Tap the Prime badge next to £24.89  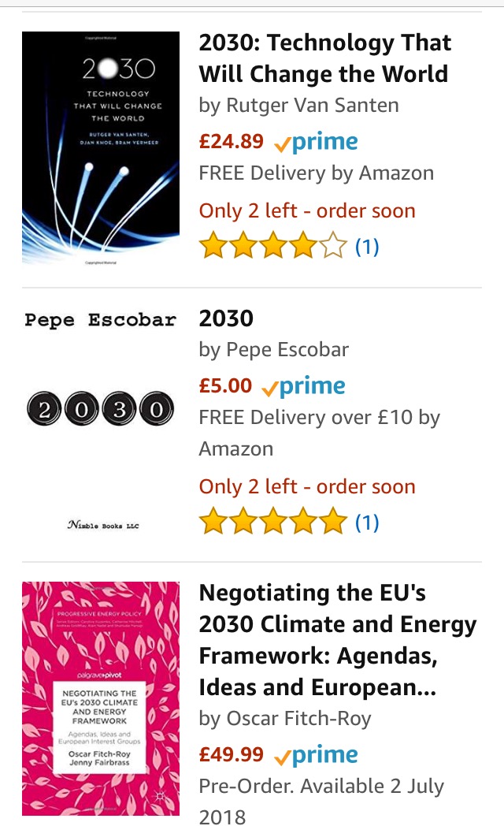coord(316,143)
